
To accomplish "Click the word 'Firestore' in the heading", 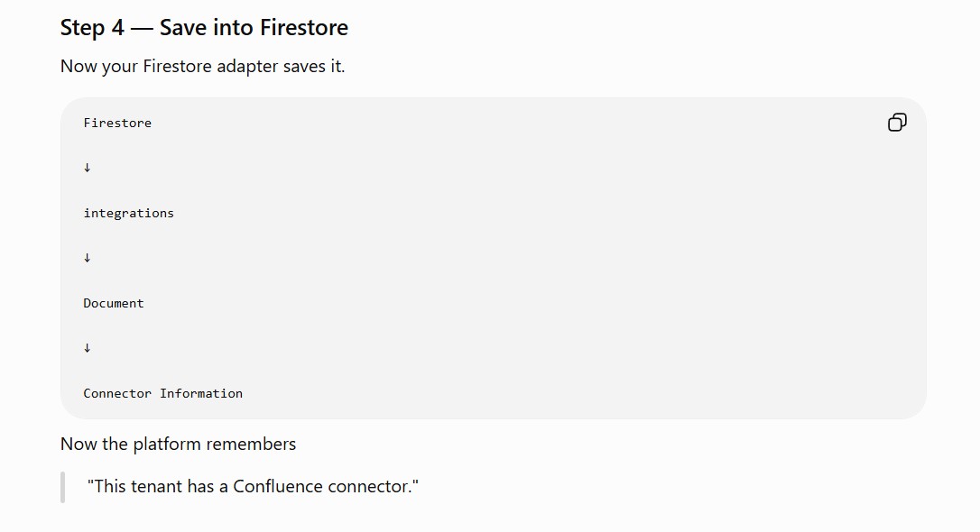I will pos(304,27).
